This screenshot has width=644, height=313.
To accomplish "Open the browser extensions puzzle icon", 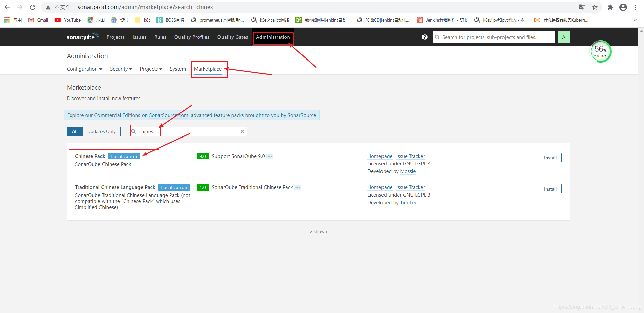I will click(610, 7).
